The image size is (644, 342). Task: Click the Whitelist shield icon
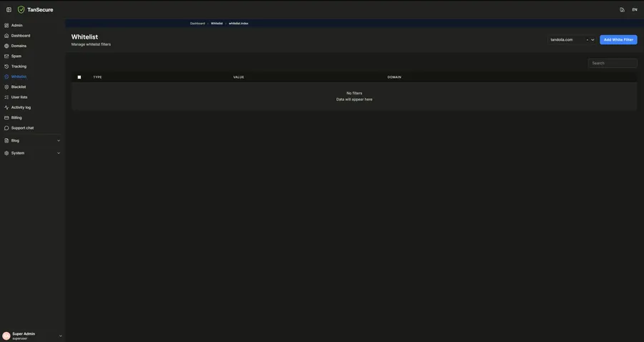(6, 77)
